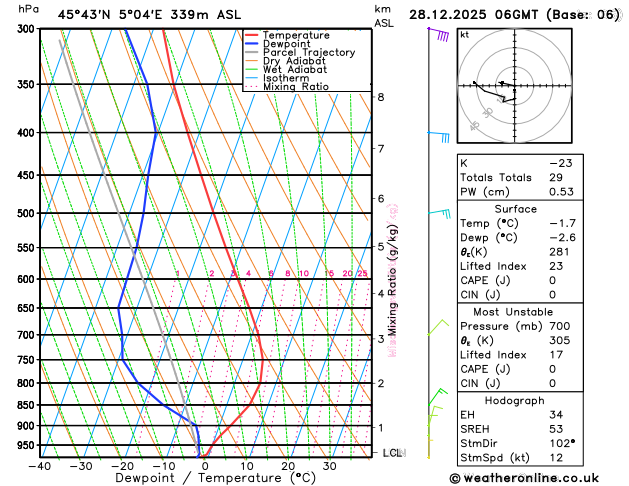The image size is (629, 486).
Task: Click the surface Lifted Index value 23
Action: click(556, 266)
